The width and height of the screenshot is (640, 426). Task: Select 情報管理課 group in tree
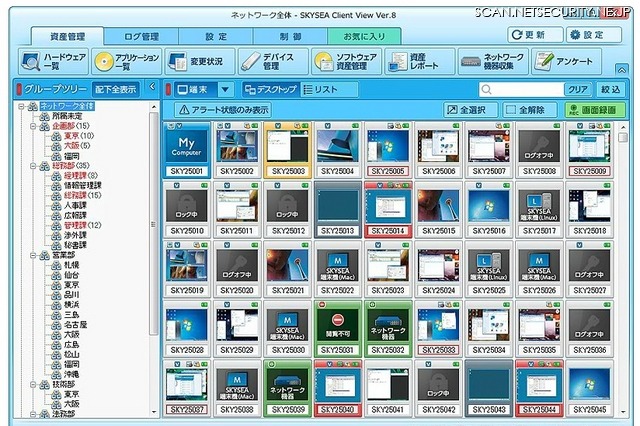pyautogui.click(x=82, y=186)
